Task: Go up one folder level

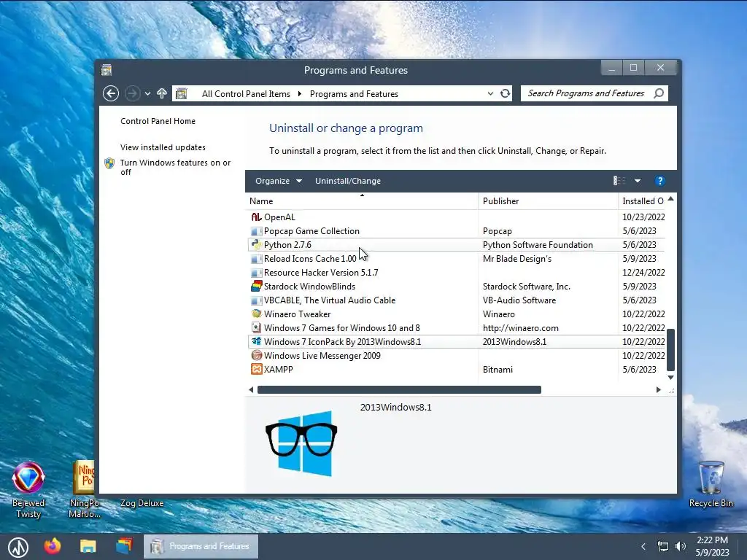Action: tap(162, 93)
